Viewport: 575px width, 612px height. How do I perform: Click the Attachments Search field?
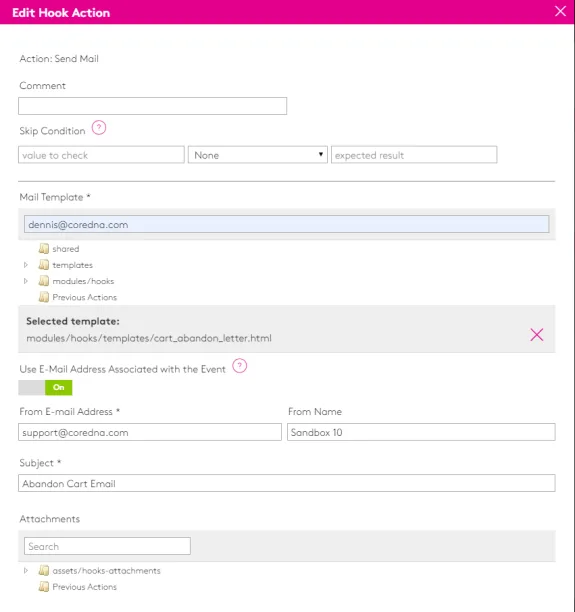pos(107,546)
